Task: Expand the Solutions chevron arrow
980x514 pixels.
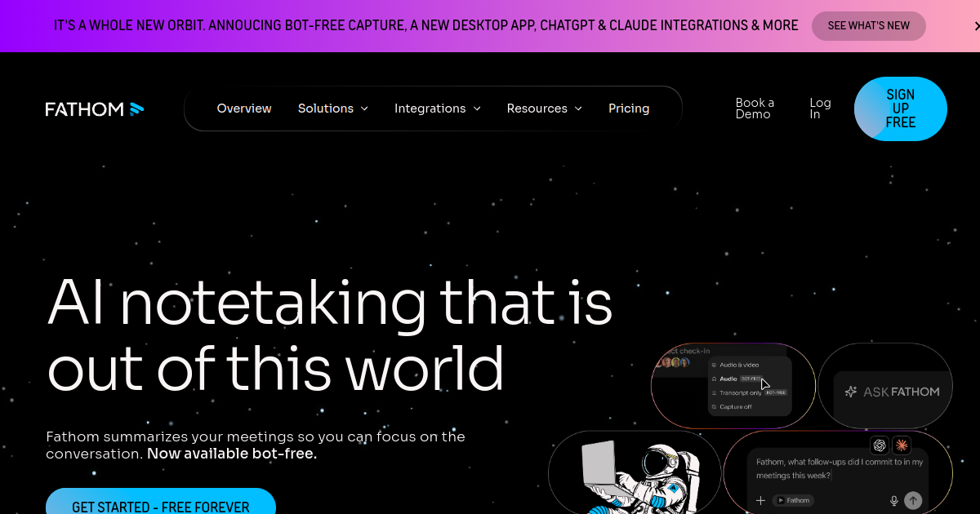Action: point(364,109)
